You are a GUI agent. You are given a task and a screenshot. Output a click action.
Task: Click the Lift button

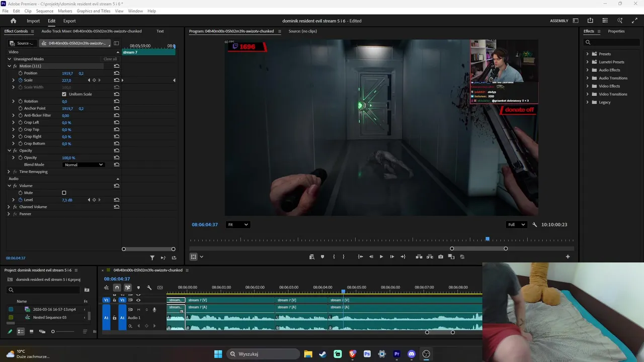tap(419, 257)
